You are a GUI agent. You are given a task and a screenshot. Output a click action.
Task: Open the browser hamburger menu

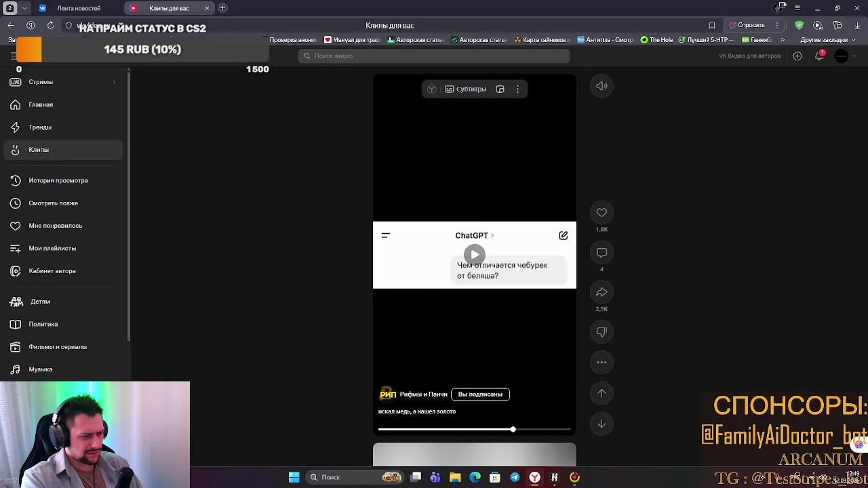coord(797,8)
